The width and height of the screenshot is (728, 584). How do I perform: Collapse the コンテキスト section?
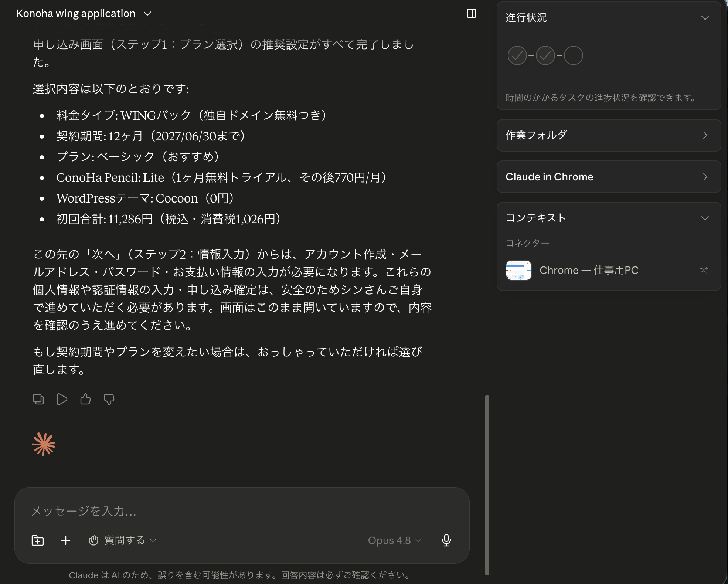click(705, 218)
